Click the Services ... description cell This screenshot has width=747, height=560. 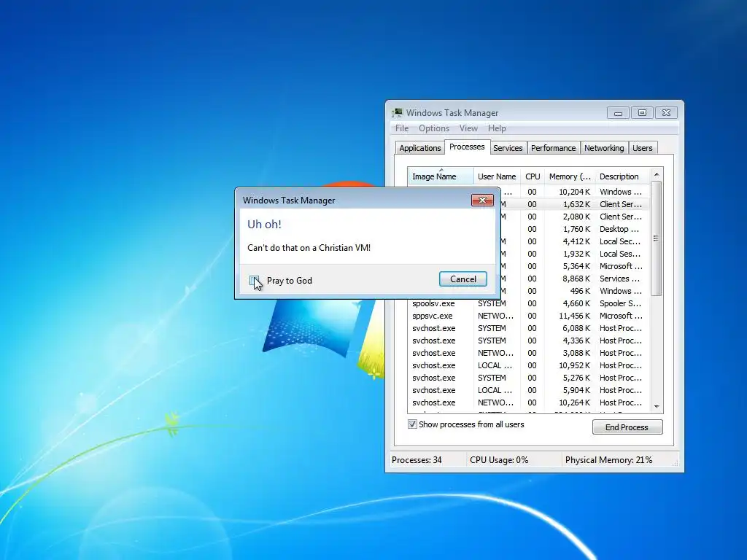[x=620, y=279]
